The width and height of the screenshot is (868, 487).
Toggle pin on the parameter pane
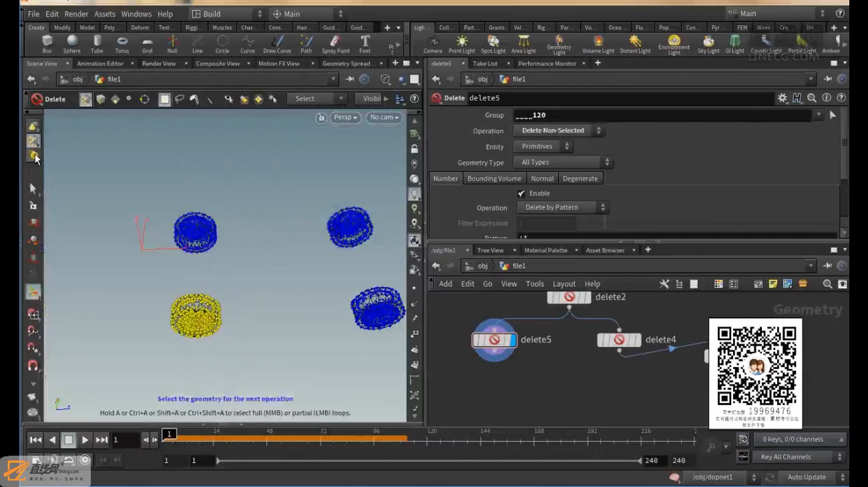pos(828,79)
